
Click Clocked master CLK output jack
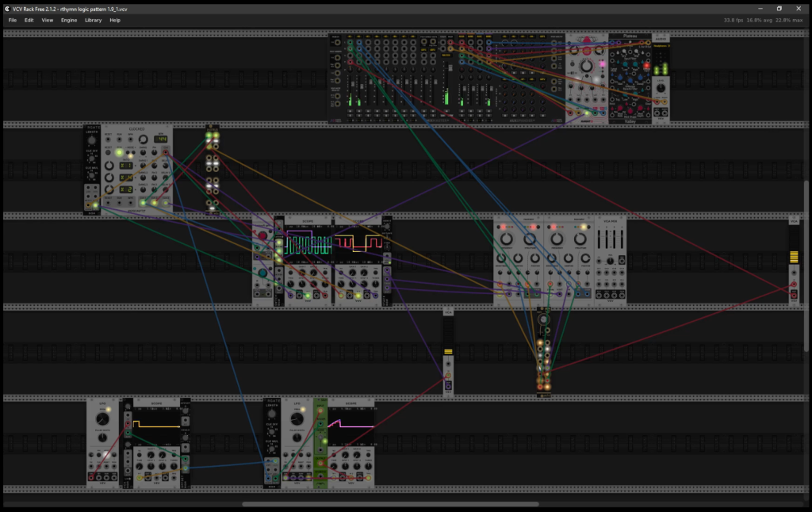coord(166,152)
